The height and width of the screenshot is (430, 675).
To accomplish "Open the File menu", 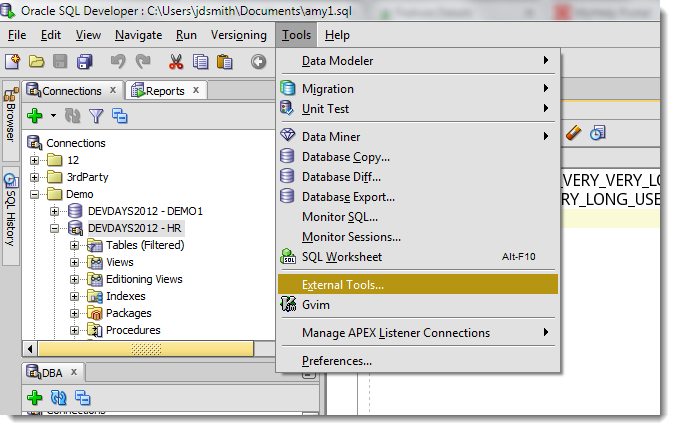I will [x=17, y=35].
